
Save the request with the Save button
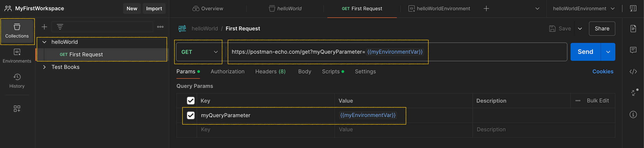click(x=560, y=29)
